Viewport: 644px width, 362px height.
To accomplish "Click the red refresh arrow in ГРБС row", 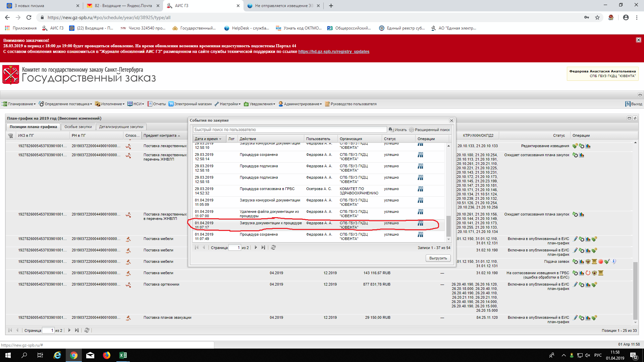I will pos(588,273).
